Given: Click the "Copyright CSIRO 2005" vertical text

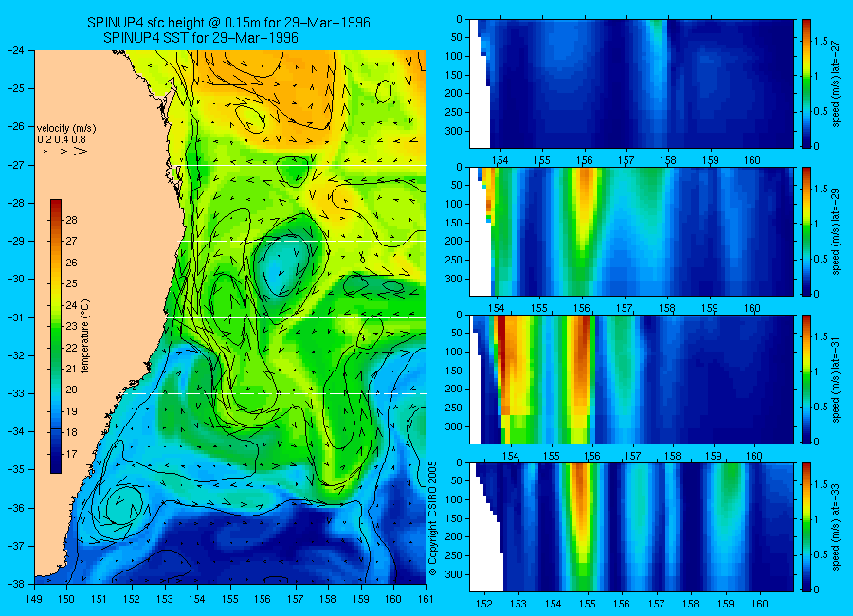Looking at the screenshot, I should click(432, 517).
